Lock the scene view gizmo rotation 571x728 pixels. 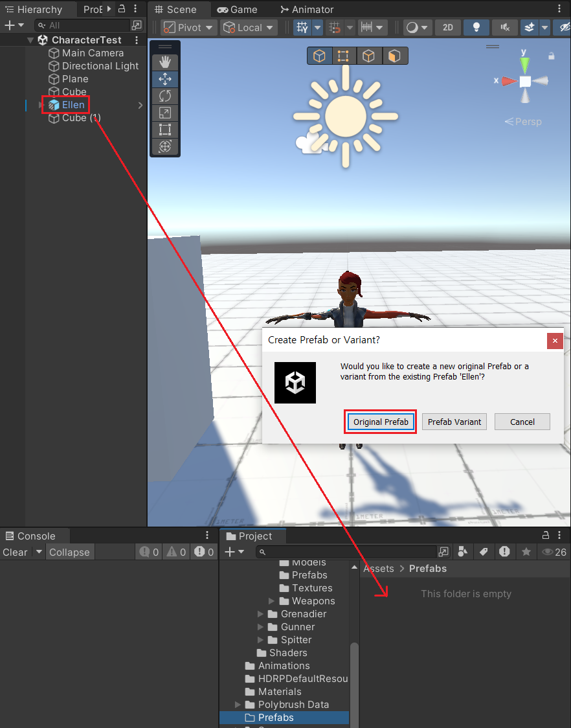551,56
